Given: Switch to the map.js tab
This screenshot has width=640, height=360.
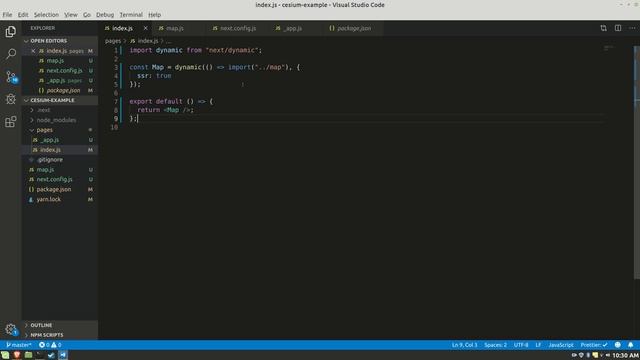Looking at the screenshot, I should pyautogui.click(x=179, y=28).
